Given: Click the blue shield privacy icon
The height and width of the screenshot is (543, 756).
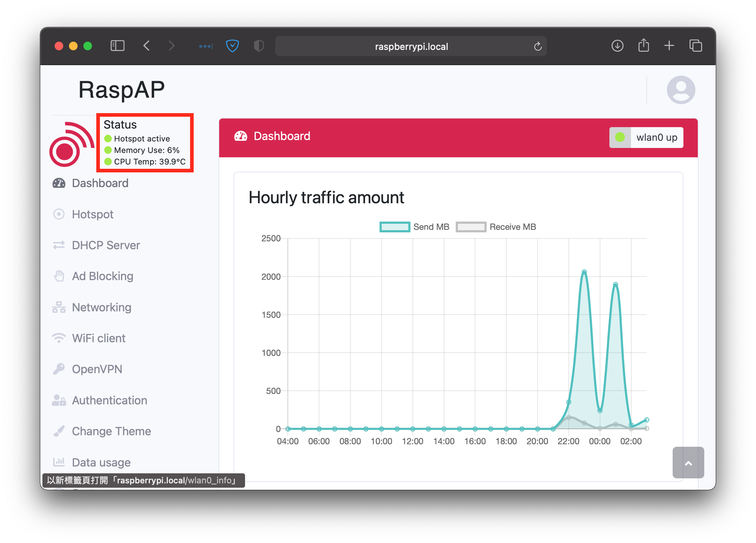Looking at the screenshot, I should (232, 46).
